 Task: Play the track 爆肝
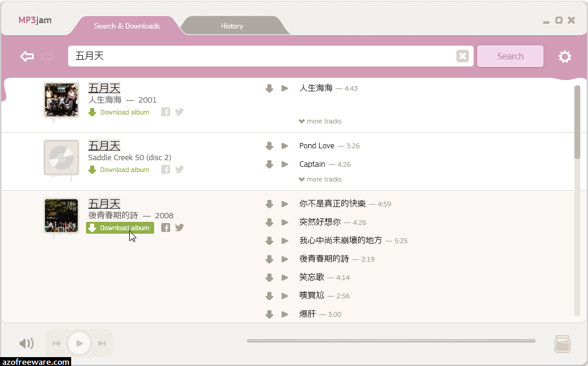(285, 314)
